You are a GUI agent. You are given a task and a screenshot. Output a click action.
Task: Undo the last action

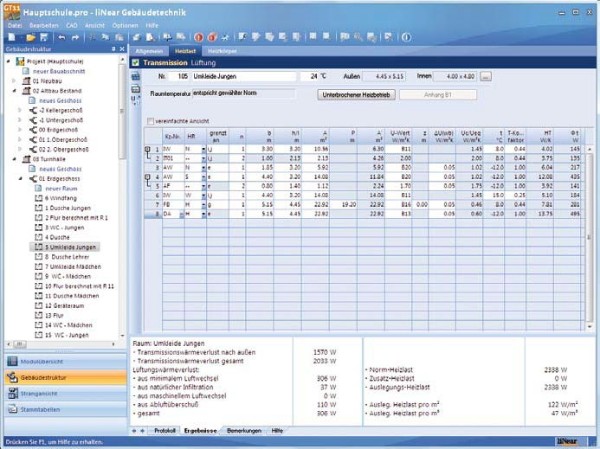coord(62,37)
